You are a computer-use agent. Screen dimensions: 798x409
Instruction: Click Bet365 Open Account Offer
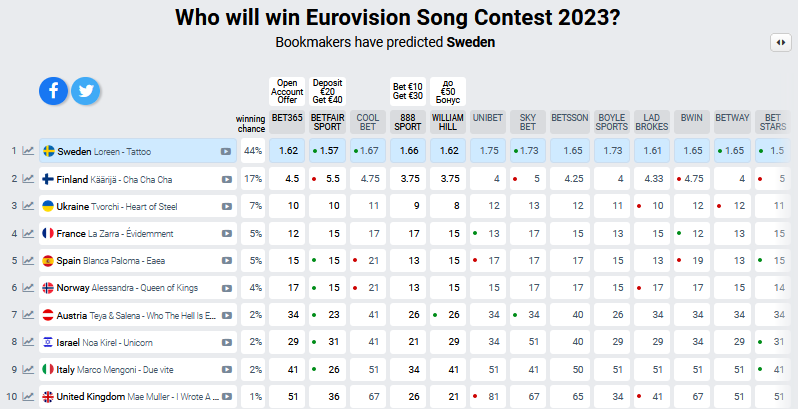point(287,91)
